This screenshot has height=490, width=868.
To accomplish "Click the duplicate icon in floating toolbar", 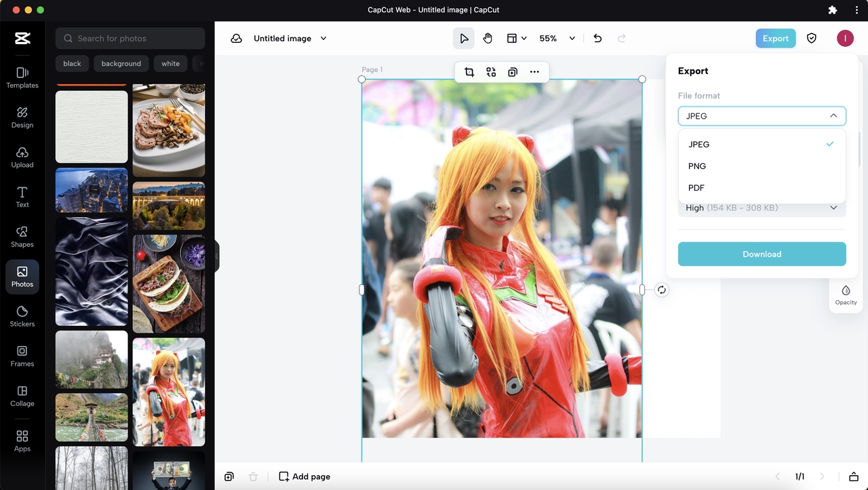I will point(513,72).
